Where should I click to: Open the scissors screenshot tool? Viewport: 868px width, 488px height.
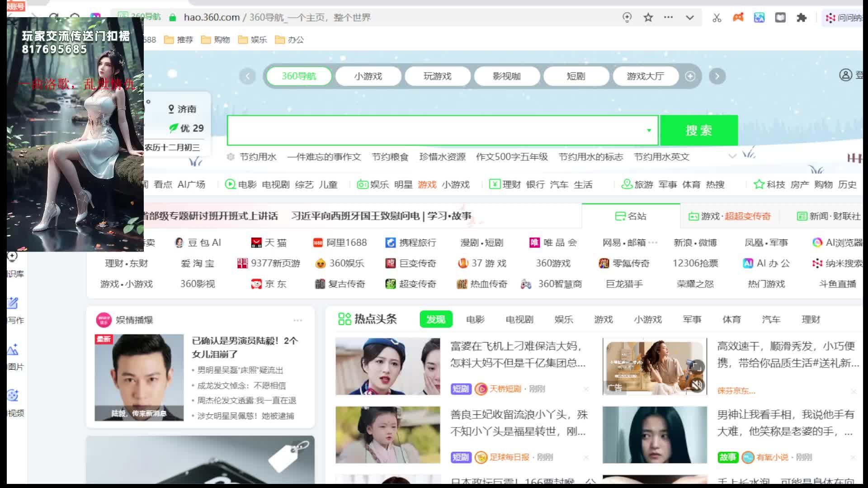[717, 18]
